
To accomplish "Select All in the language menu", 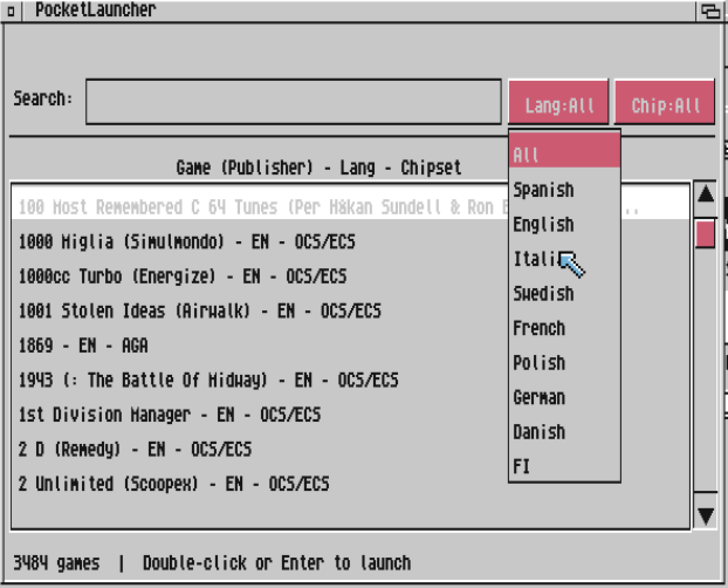I will 564,154.
